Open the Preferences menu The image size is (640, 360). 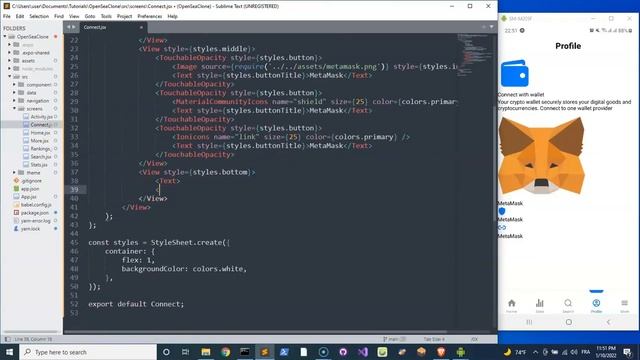149,16
